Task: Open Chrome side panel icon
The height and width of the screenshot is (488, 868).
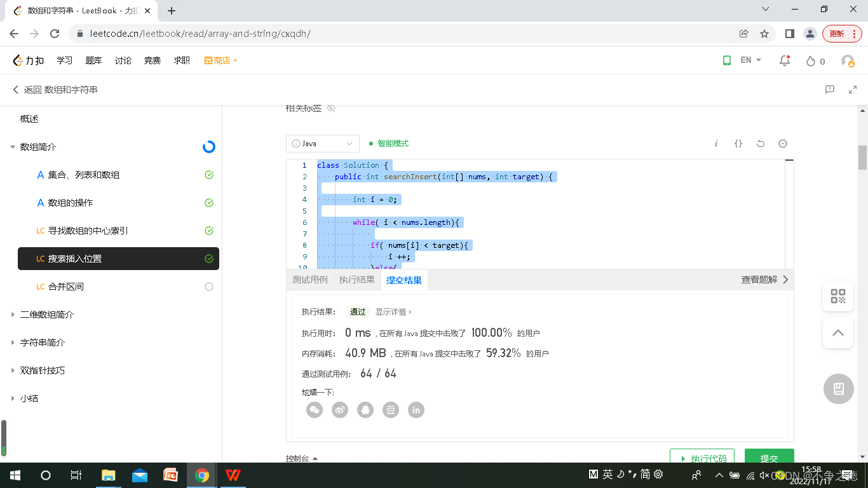Action: tap(790, 34)
